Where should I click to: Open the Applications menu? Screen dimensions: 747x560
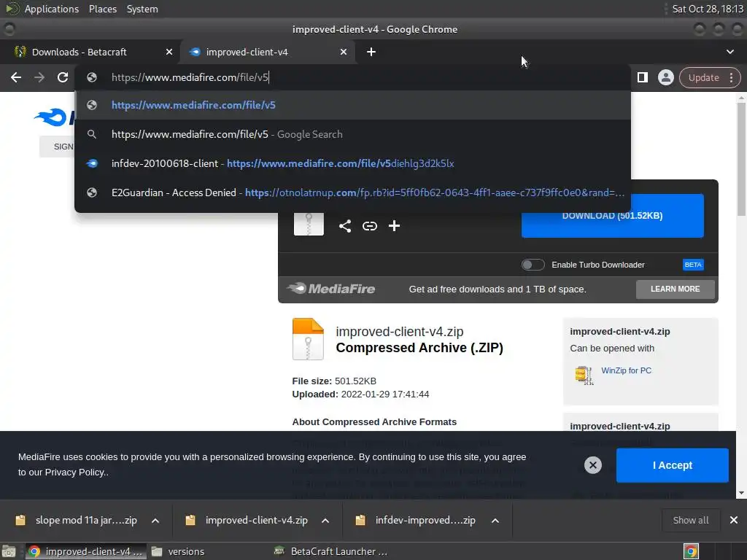52,9
